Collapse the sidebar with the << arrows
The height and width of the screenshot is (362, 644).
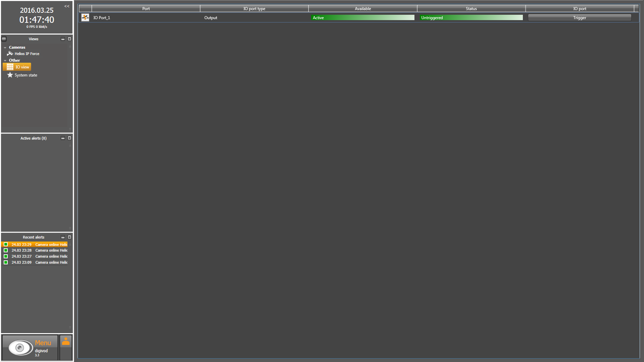pyautogui.click(x=67, y=6)
